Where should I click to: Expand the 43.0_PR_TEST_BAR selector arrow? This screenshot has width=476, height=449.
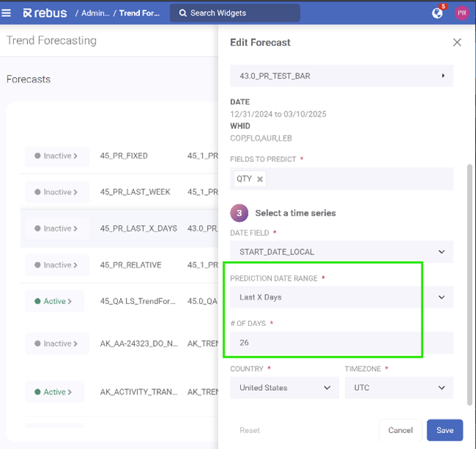pyautogui.click(x=443, y=75)
